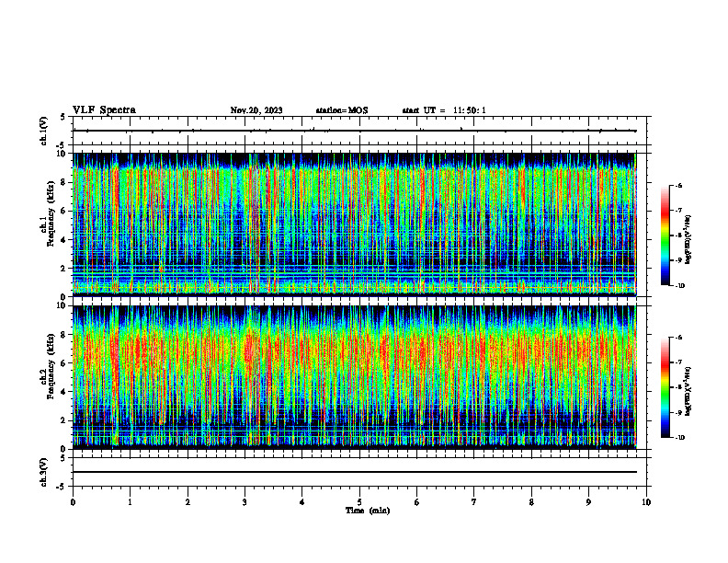This screenshot has height=563, width=728.
Task: Click the ch.1 voltage waveform trace
Action: click(x=354, y=131)
